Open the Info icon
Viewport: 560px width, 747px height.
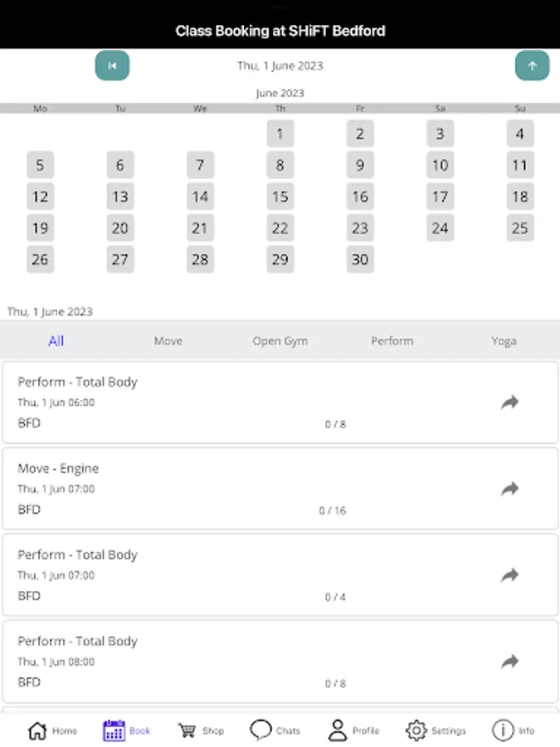pyautogui.click(x=503, y=730)
